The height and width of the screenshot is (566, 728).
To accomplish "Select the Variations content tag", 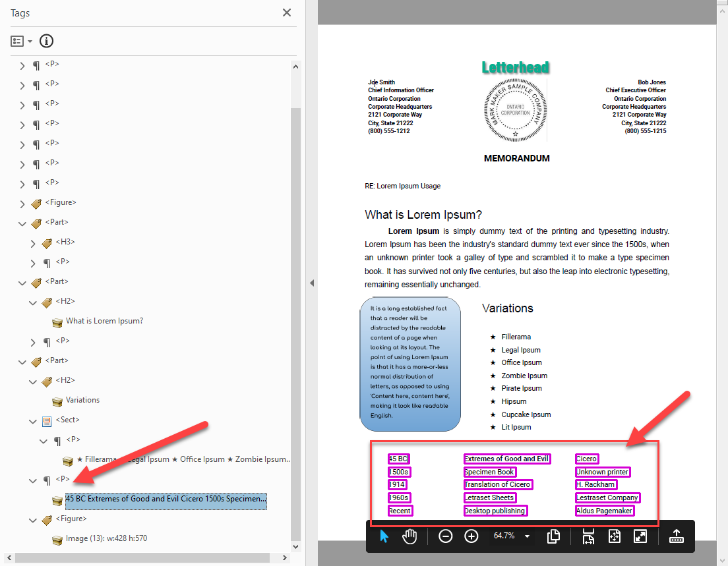I will [83, 400].
